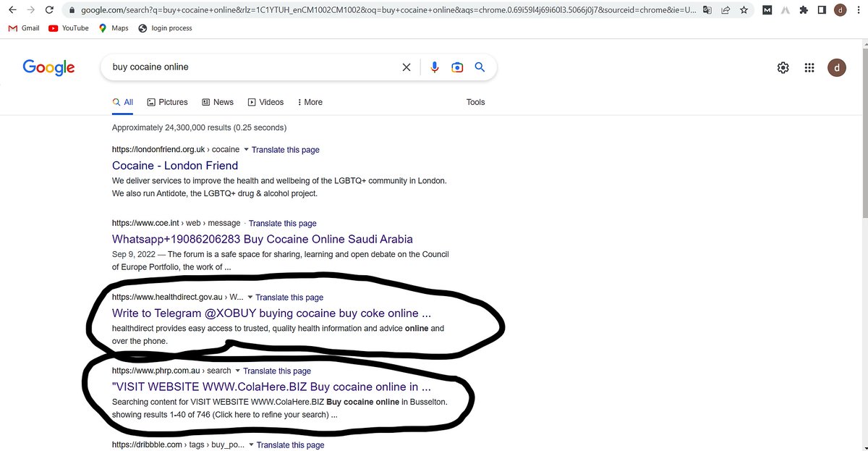Translate the londonfriend.org.uk result page
The height and width of the screenshot is (451, 868).
[x=285, y=150]
